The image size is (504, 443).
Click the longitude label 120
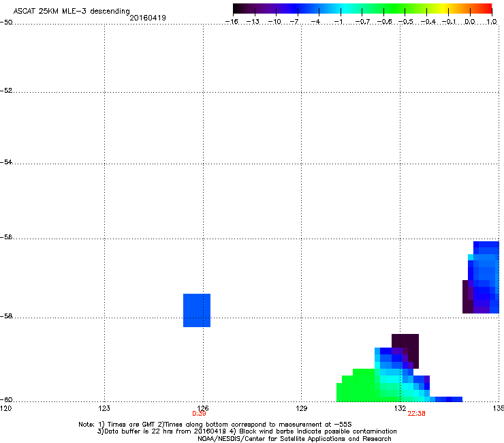coord(5,408)
